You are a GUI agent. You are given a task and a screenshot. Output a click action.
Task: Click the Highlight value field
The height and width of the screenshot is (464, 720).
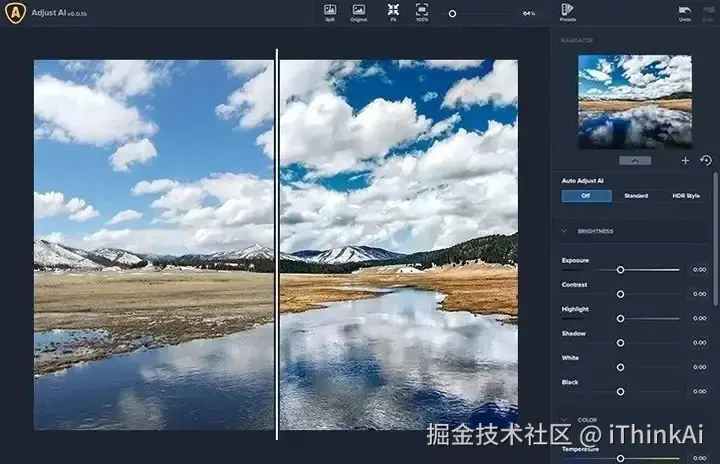tap(699, 318)
